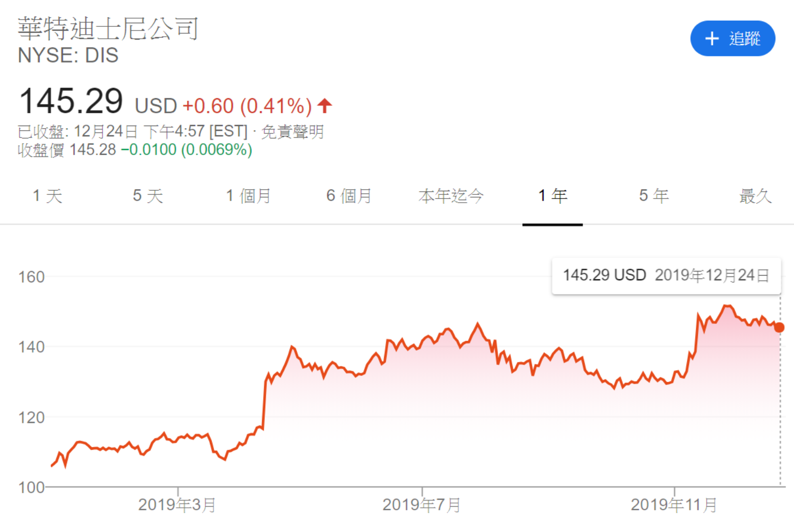Switch the chart to 5 年

[654, 196]
